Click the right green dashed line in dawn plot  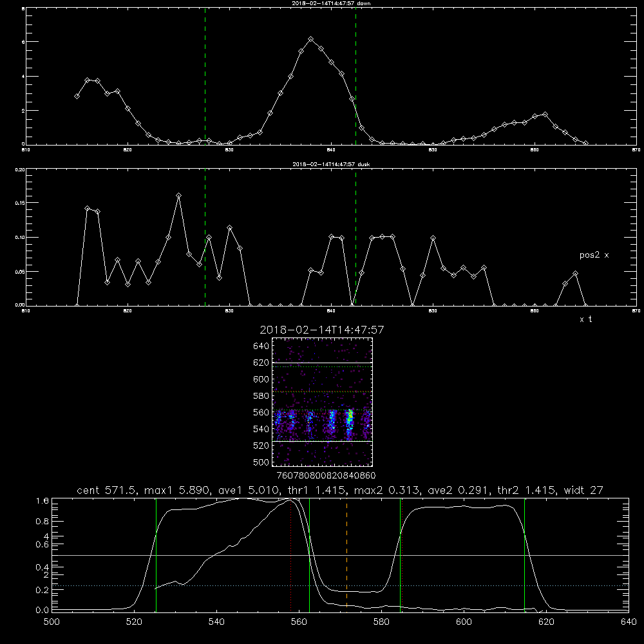point(355,77)
